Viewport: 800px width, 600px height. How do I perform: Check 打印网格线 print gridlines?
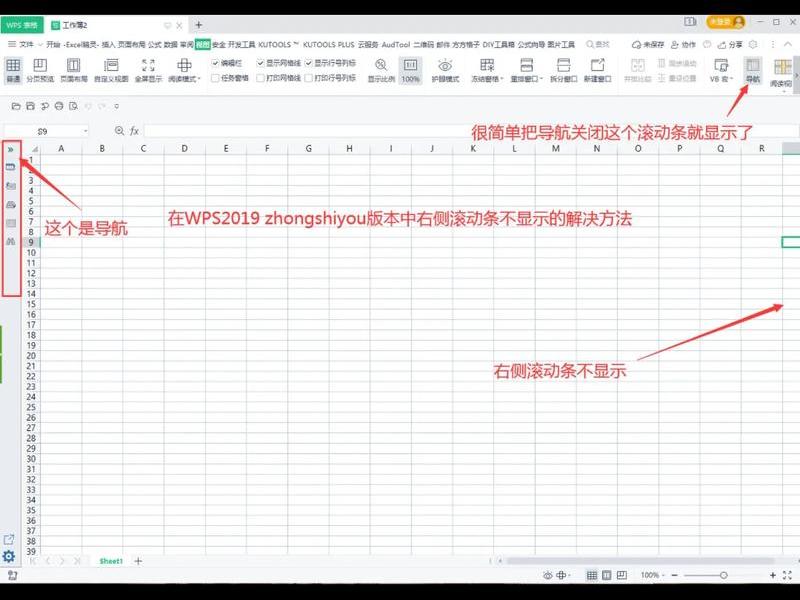260,78
